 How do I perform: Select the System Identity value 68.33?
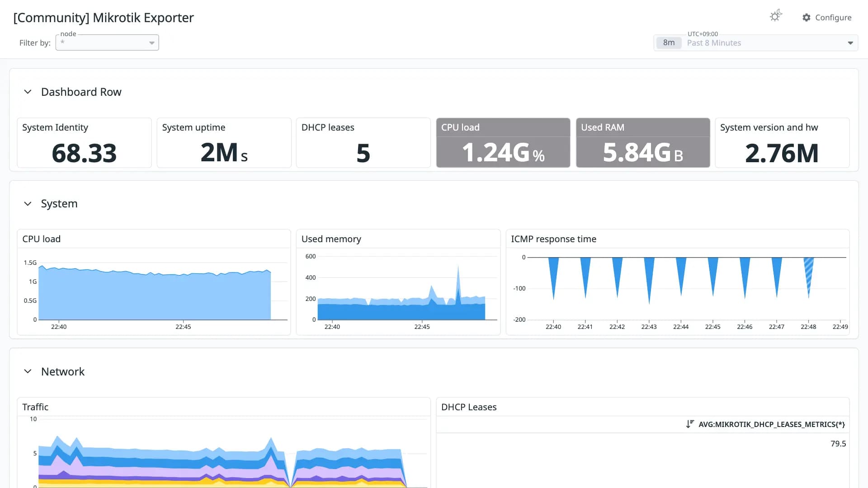[x=84, y=153]
